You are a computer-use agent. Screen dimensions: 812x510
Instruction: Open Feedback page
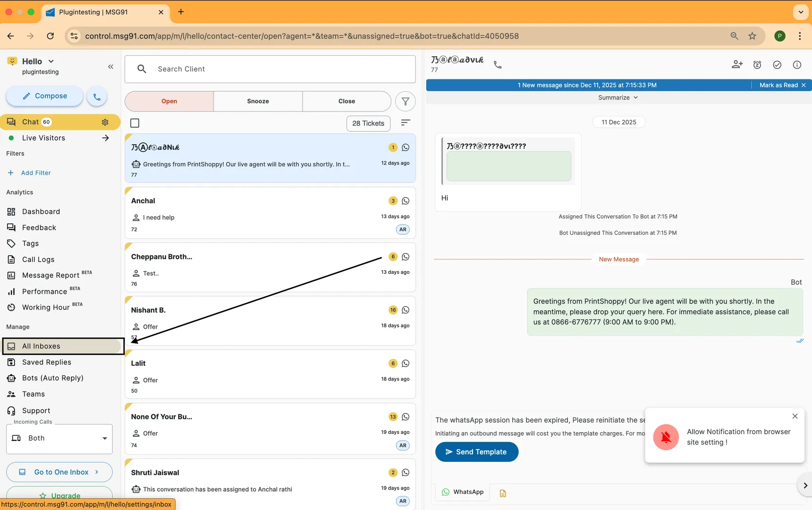(x=39, y=228)
